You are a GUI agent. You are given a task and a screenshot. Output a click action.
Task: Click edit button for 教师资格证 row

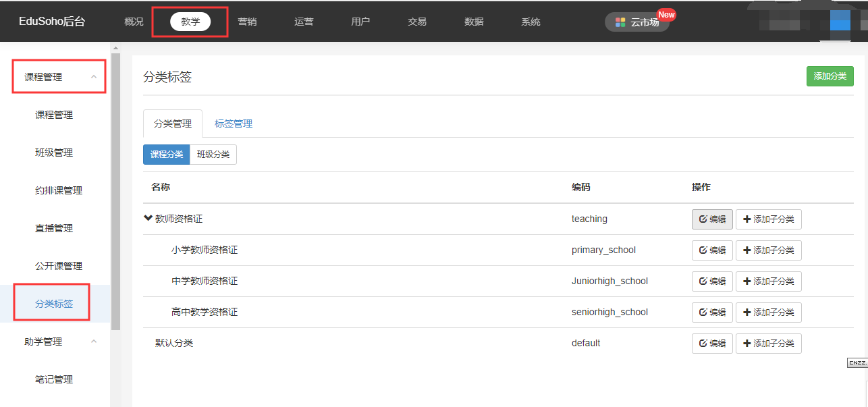click(712, 219)
